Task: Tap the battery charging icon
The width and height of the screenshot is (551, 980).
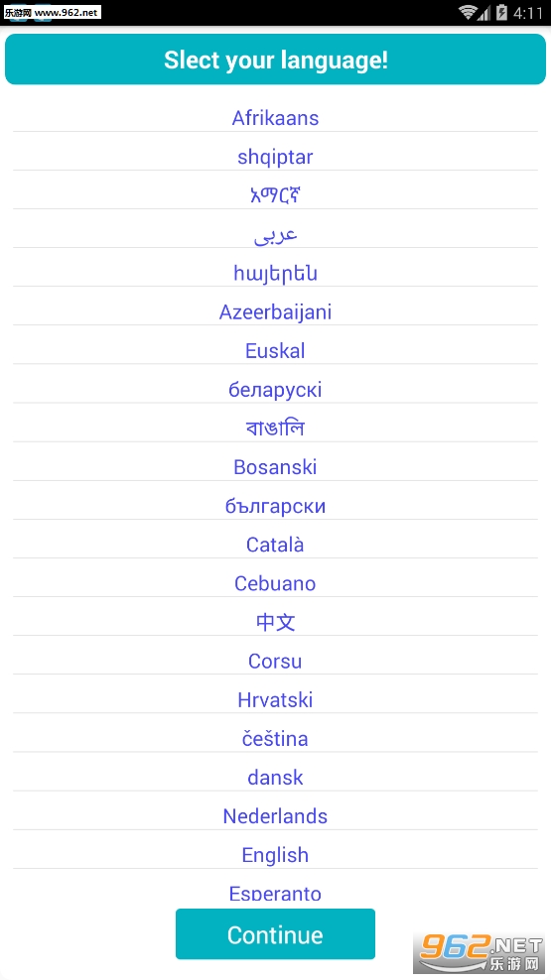Action: point(500,13)
